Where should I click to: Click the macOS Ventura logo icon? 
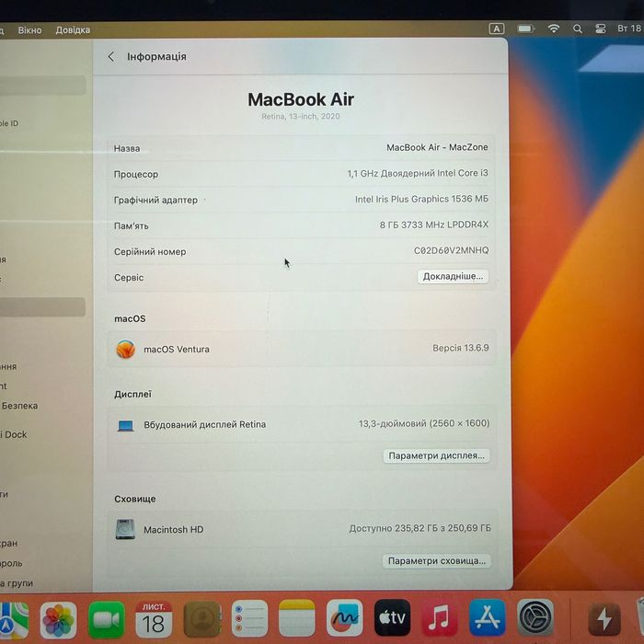point(125,349)
